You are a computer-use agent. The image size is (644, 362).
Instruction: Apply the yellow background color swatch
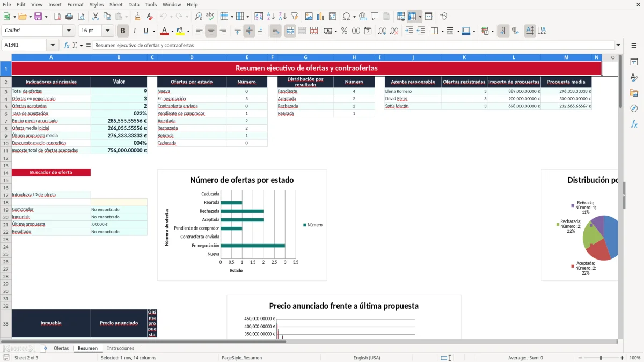click(x=180, y=31)
